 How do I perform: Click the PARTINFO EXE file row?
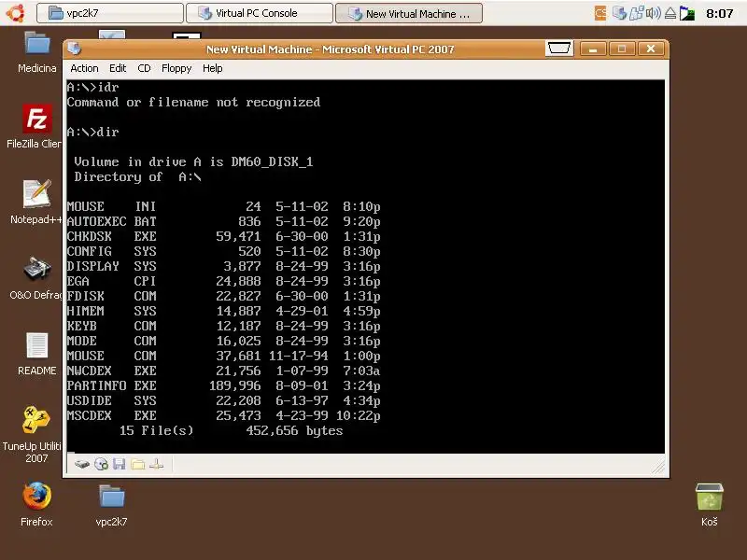coord(223,385)
